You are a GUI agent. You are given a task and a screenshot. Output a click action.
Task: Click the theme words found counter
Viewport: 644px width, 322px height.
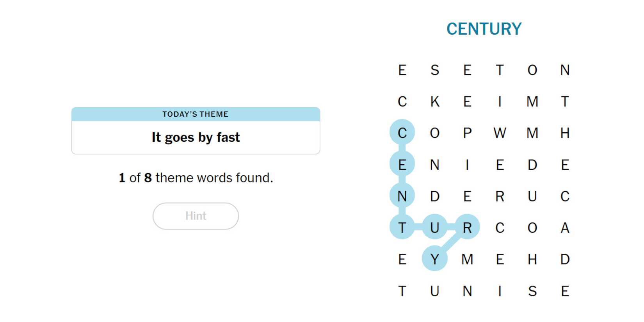point(196,178)
